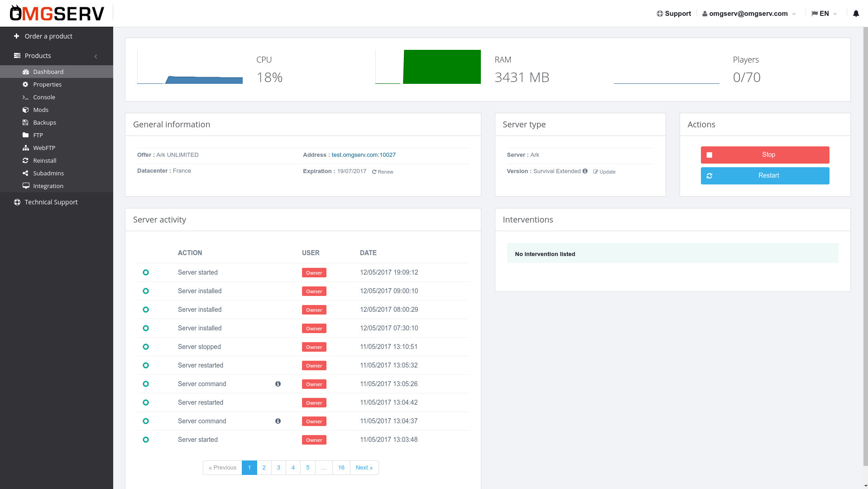This screenshot has width=868, height=489.
Task: Click the info icon next to Survival Extended
Action: (585, 171)
